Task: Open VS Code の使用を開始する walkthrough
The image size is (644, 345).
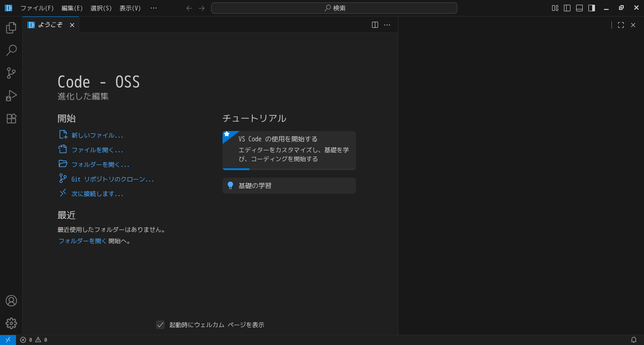Action: [289, 150]
